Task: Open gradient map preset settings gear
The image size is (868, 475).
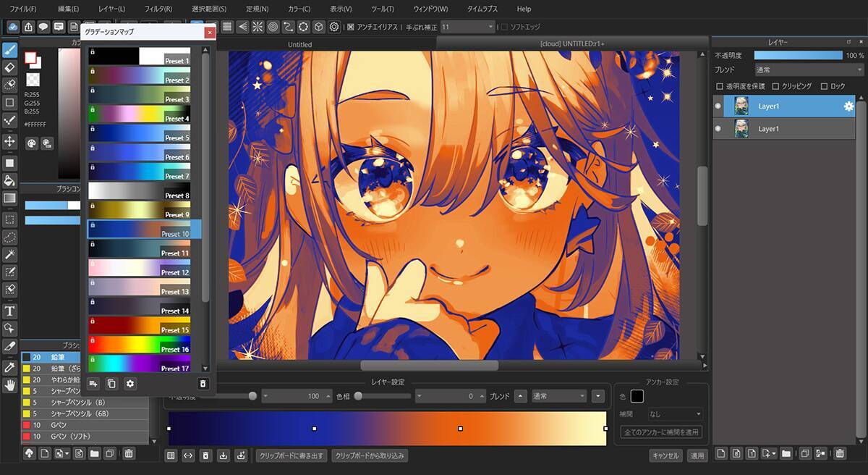Action: coord(130,384)
